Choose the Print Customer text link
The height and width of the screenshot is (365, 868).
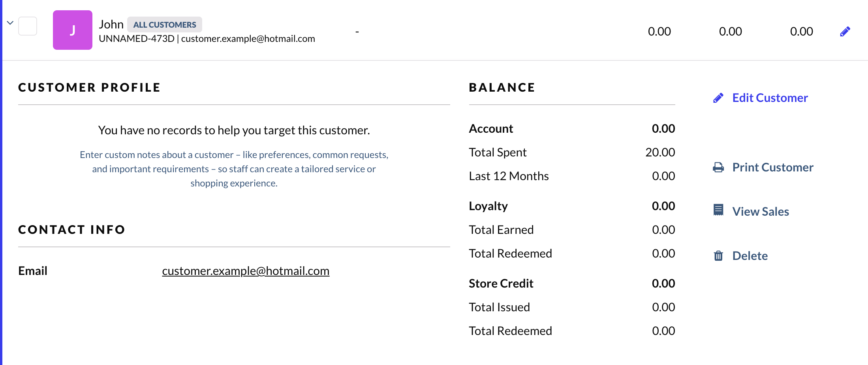(x=772, y=167)
